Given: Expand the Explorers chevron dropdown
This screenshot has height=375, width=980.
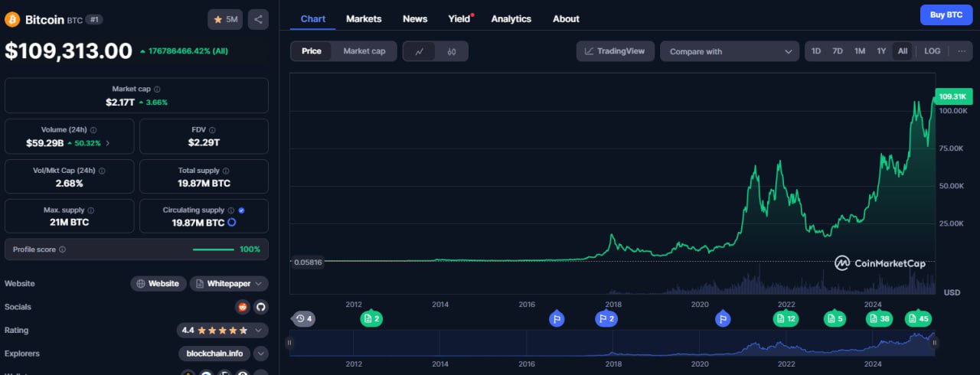Looking at the screenshot, I should point(261,354).
